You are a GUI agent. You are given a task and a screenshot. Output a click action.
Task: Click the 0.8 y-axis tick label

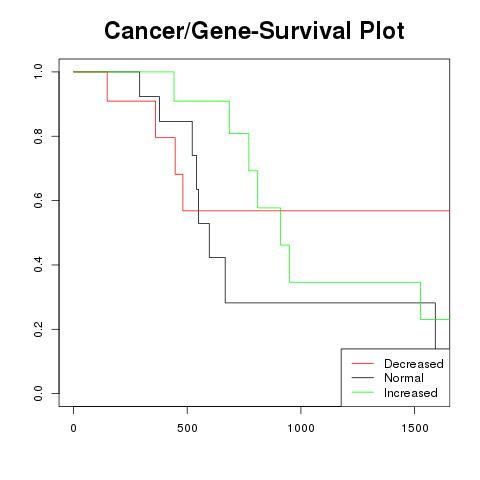(38, 136)
